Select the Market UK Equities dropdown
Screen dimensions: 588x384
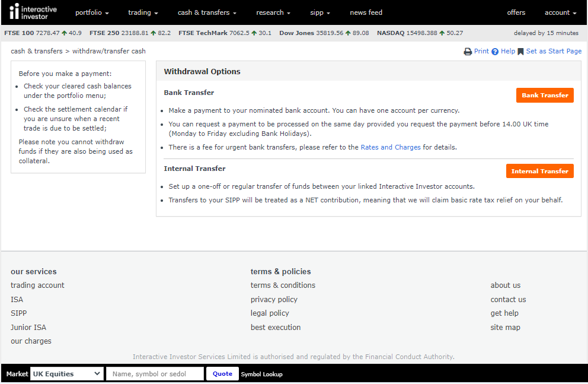point(67,374)
